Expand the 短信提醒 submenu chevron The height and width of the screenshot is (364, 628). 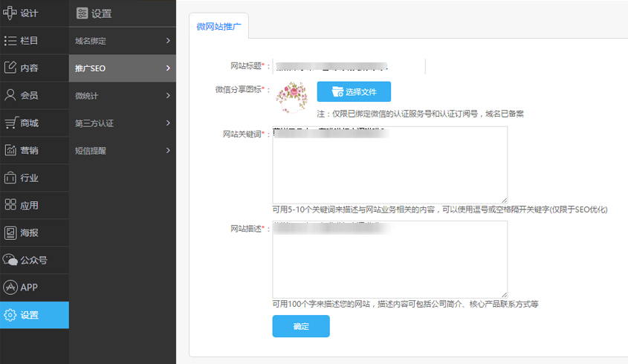point(169,150)
